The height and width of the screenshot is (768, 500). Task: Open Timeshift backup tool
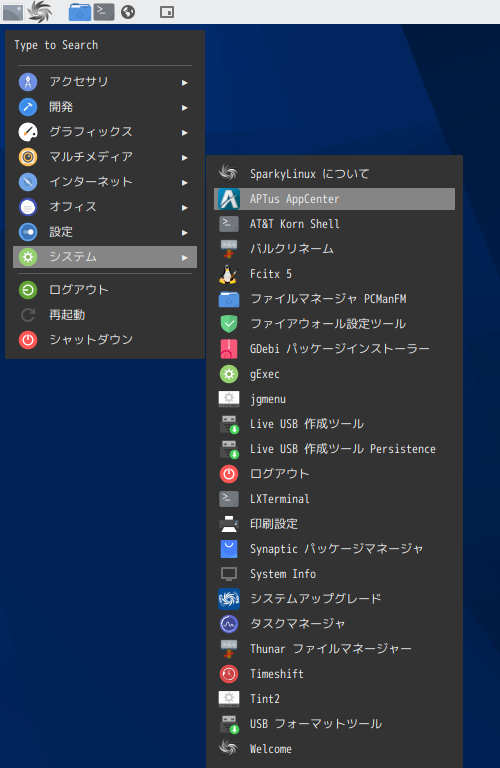[x=334, y=673]
